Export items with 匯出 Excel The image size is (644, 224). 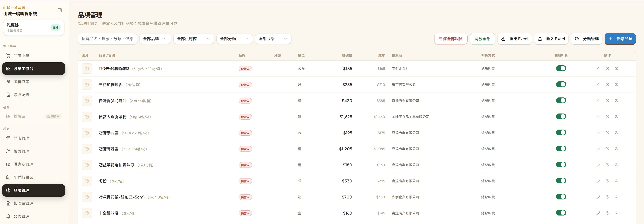514,39
